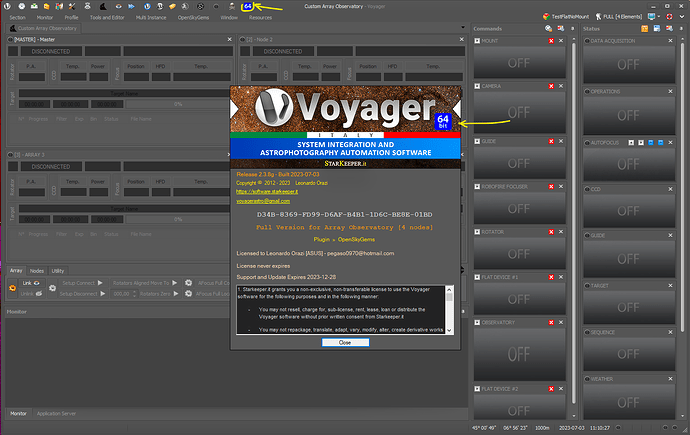690x435 pixels.
Task: Open document tab list dropdown arrow
Action: click(x=462, y=28)
